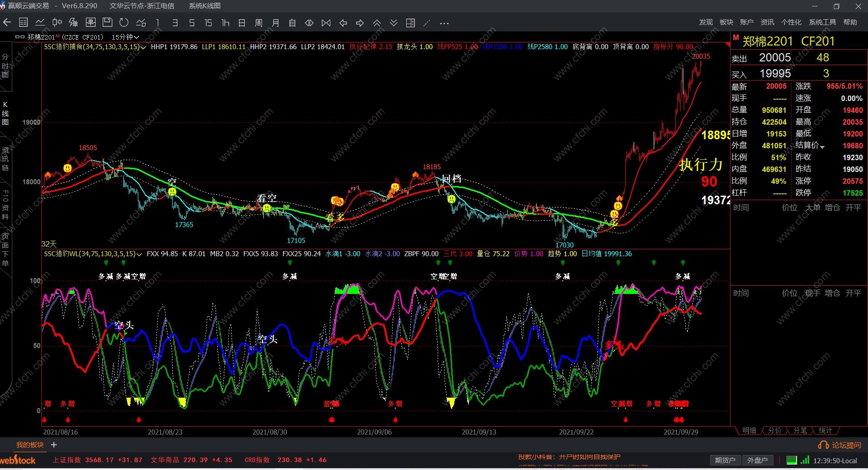The height and width of the screenshot is (470, 868).
Task: Click the double down chevron icon
Action: pos(394,23)
